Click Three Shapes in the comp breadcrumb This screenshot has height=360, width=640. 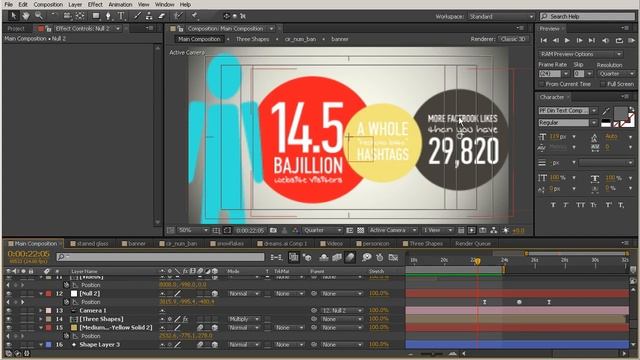click(x=252, y=39)
